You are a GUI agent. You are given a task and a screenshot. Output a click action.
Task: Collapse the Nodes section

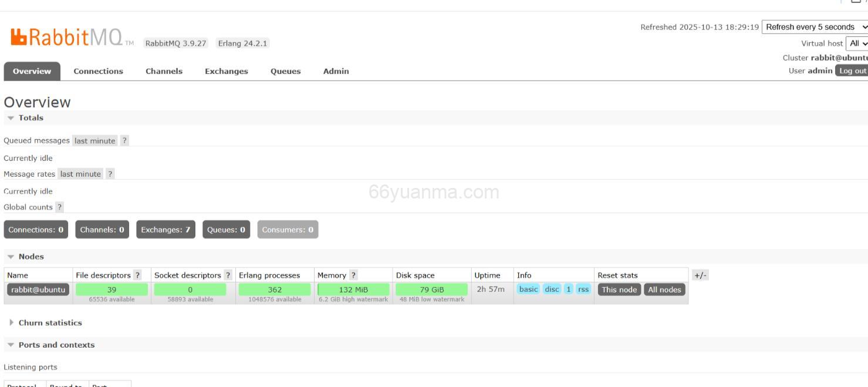coord(26,257)
